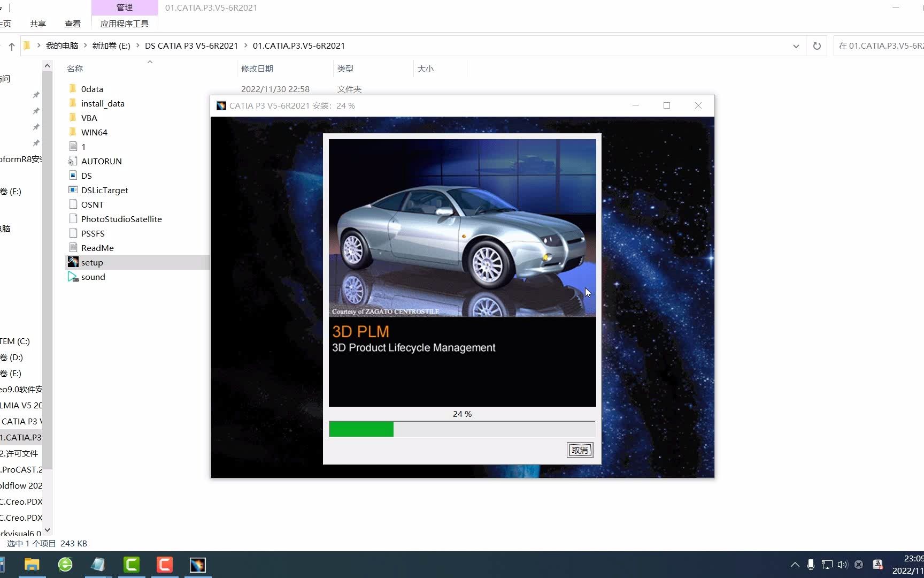The width and height of the screenshot is (924, 578).
Task: Select the VBA folder
Action: [x=89, y=118]
